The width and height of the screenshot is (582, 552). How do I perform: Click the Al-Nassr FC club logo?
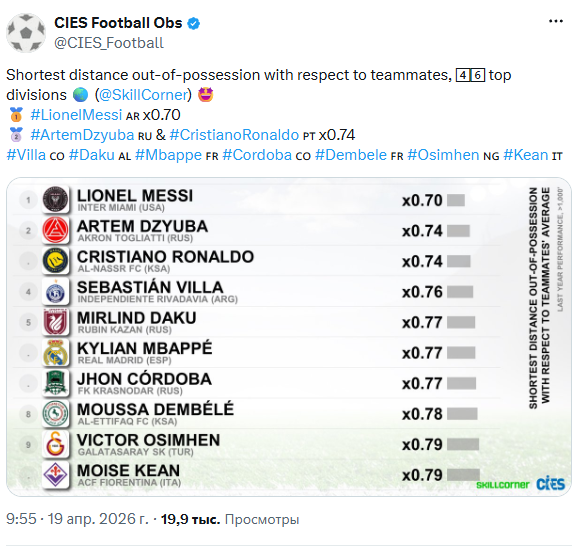tap(55, 261)
